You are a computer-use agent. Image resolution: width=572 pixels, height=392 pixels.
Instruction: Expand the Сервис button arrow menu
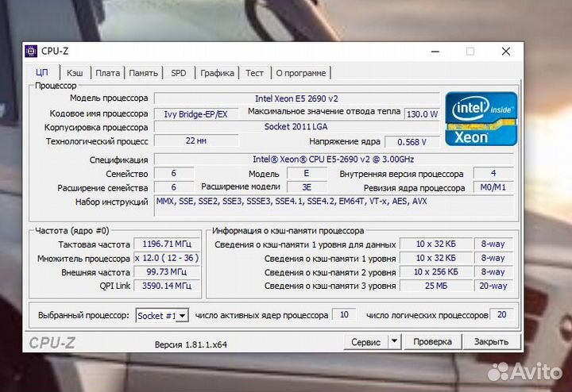coord(394,342)
